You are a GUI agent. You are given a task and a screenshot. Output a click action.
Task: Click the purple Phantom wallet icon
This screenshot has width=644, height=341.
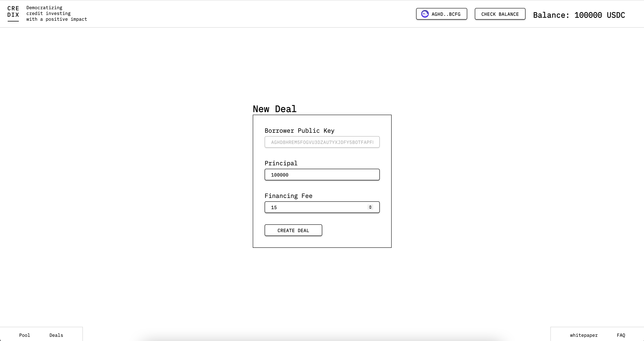pyautogui.click(x=425, y=14)
